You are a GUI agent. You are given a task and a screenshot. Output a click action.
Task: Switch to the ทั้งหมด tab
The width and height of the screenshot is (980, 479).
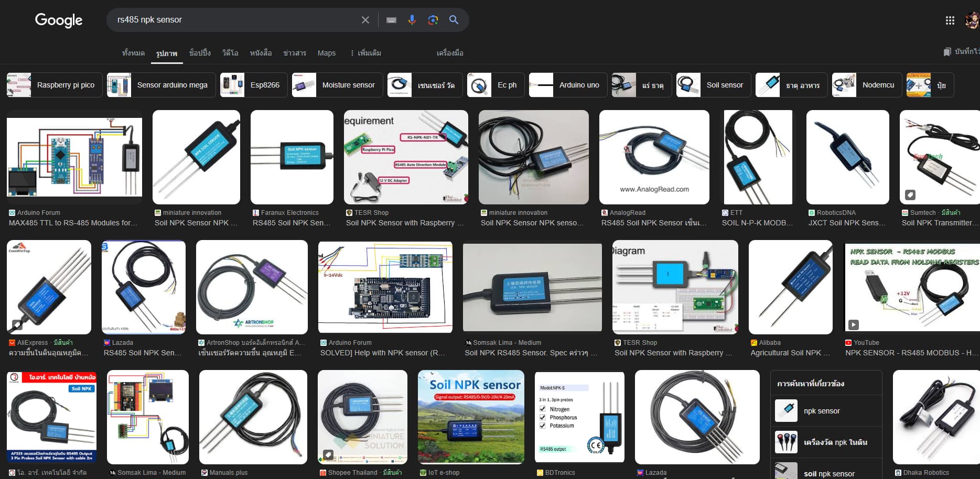pyautogui.click(x=133, y=53)
